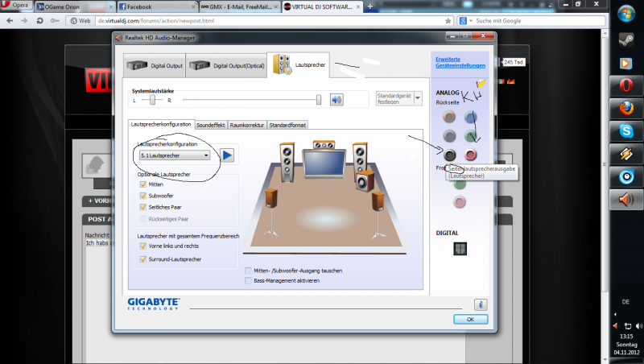The width and height of the screenshot is (644, 364).
Task: Open the Windows Start orb
Action: point(626,14)
